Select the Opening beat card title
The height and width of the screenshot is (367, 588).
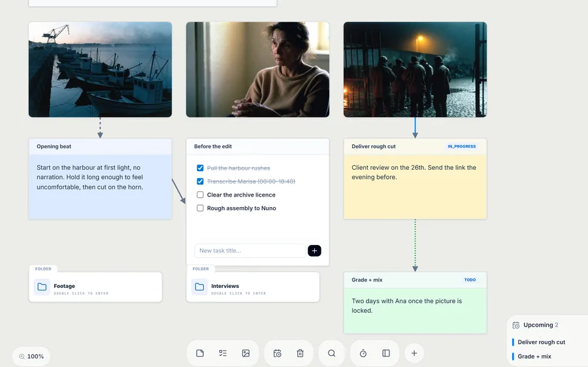point(54,146)
